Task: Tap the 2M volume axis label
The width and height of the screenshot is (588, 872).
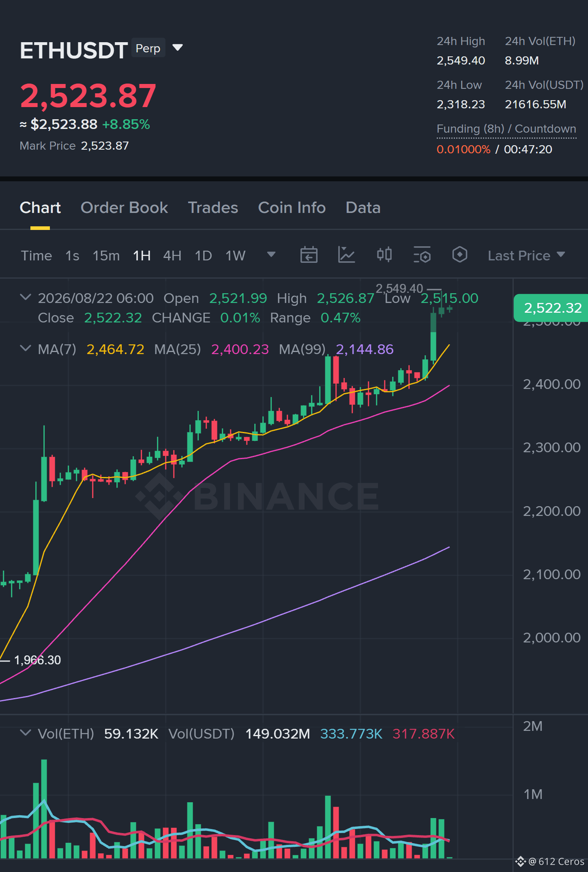Action: [532, 726]
